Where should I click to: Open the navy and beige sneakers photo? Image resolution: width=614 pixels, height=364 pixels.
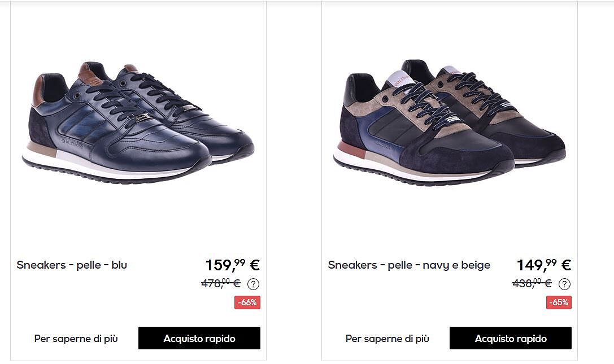pyautogui.click(x=450, y=122)
